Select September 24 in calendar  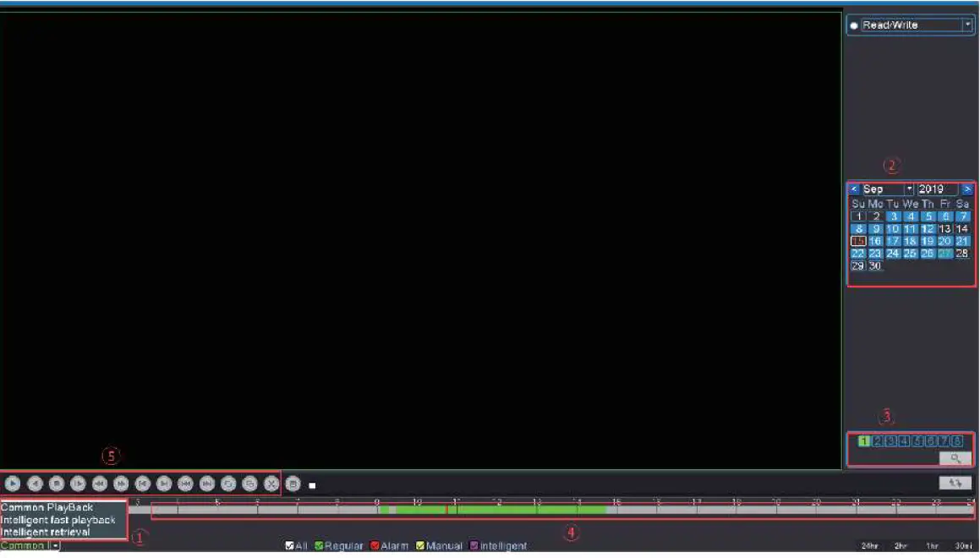coord(893,253)
